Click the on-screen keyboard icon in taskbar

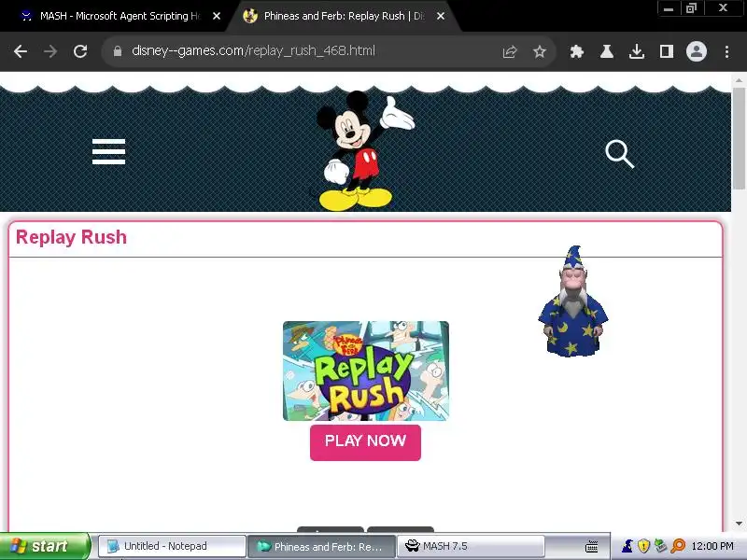click(591, 546)
